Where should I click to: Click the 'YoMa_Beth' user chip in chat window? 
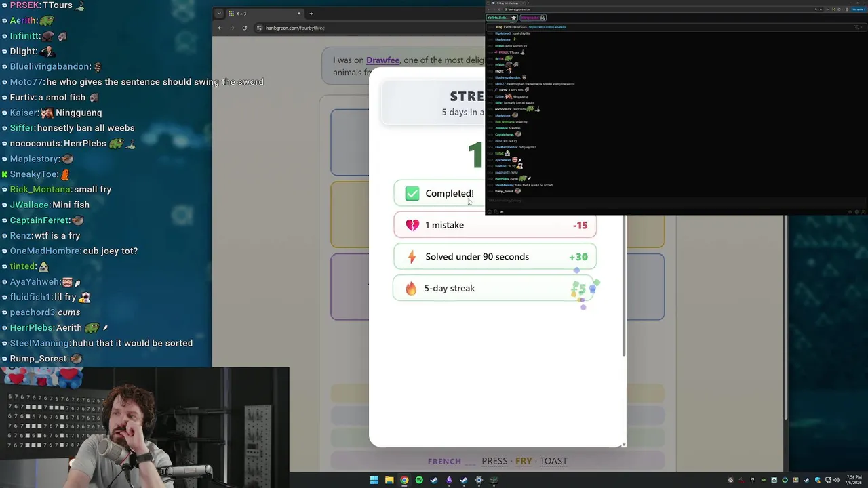pos(502,18)
